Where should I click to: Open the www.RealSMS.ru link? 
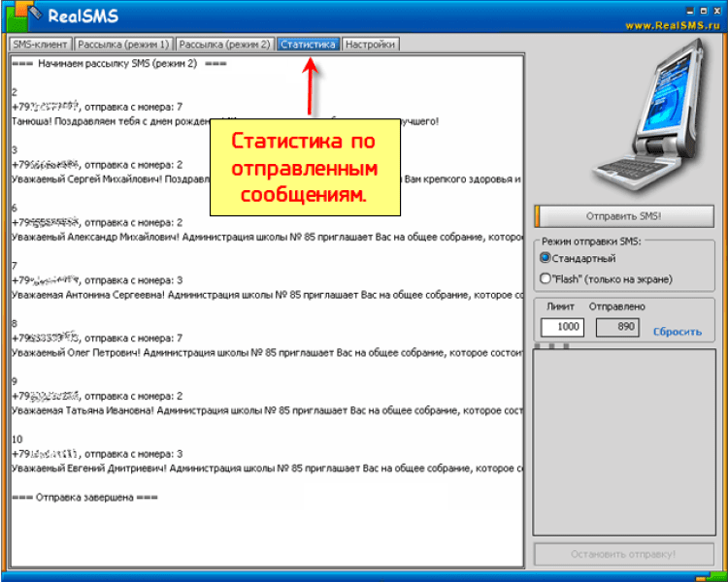coord(673,25)
